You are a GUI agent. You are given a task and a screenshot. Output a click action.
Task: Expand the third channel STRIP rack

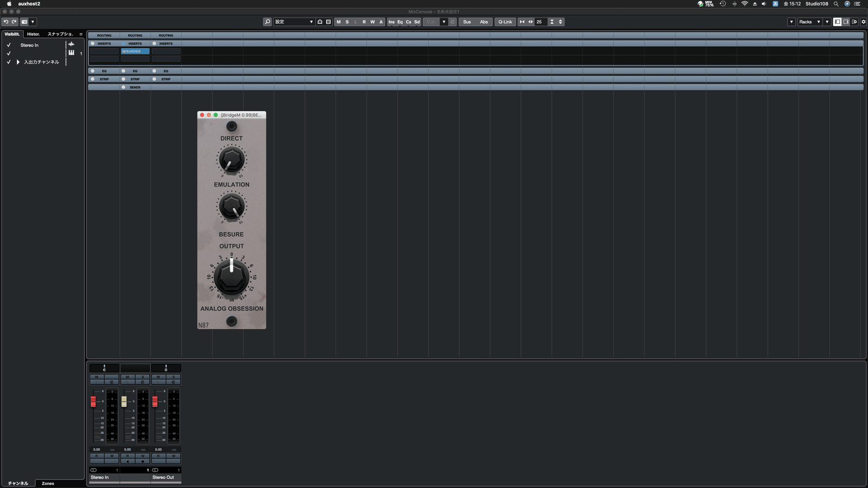click(x=166, y=79)
